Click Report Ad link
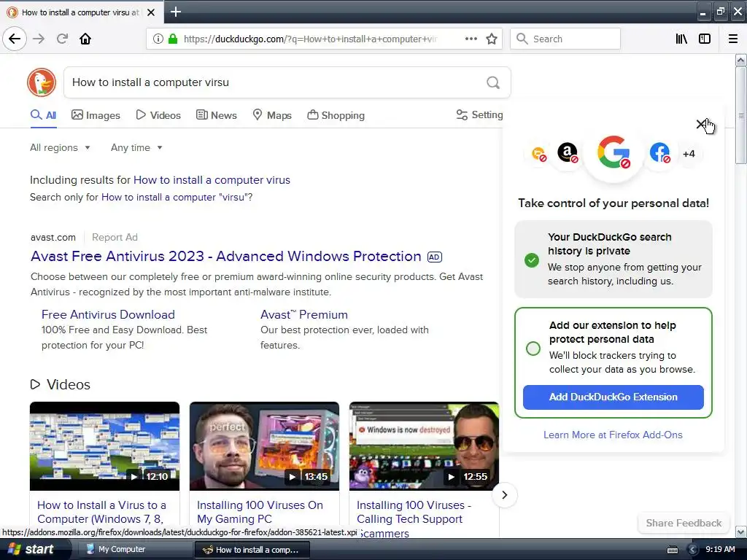Viewport: 747px width, 560px height. tap(115, 237)
